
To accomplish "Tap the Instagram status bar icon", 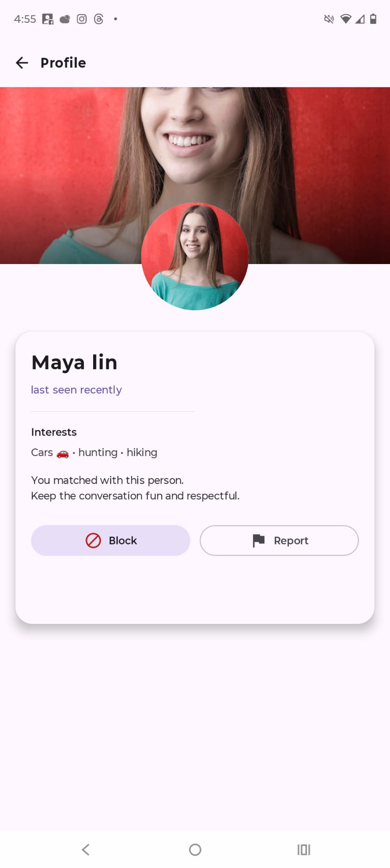I will [82, 19].
